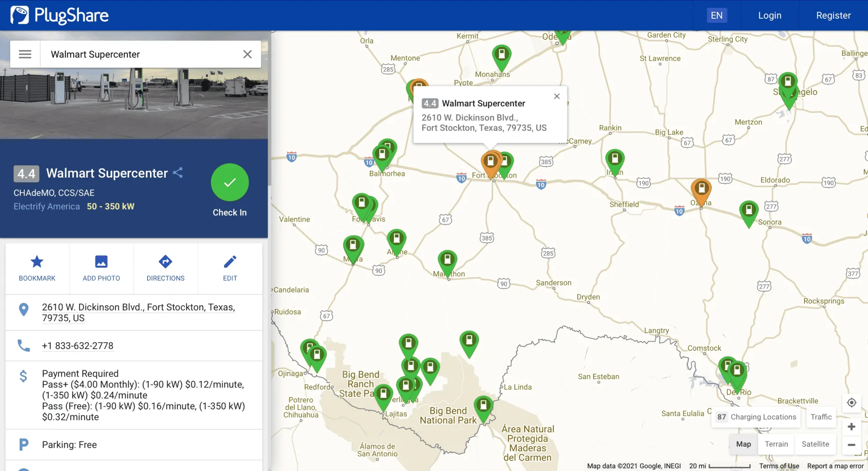Switch to the Map view type

click(743, 444)
